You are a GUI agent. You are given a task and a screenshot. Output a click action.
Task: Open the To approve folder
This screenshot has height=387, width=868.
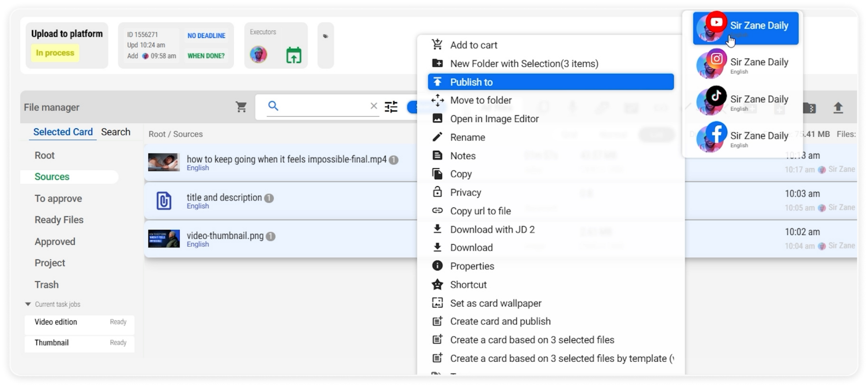(58, 198)
